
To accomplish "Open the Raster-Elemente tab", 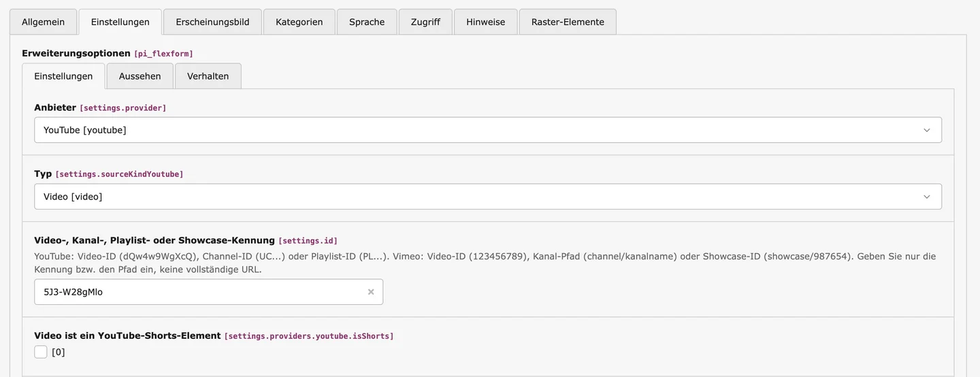I will (x=568, y=22).
